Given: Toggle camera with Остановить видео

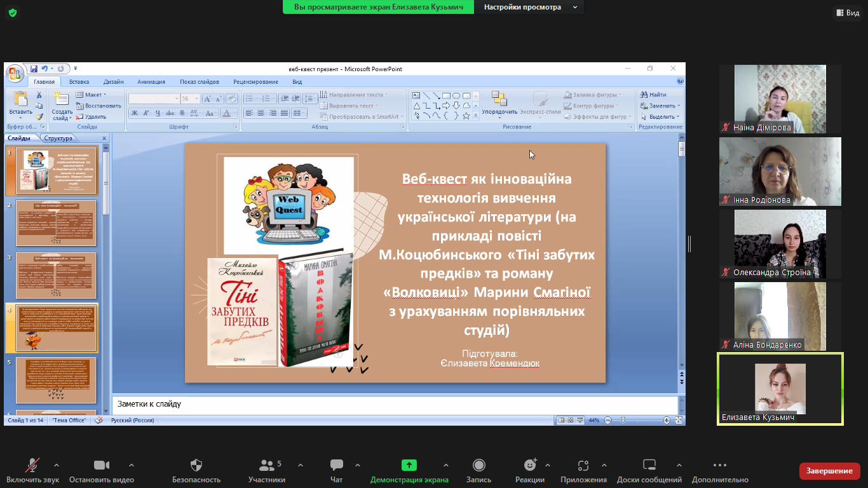Looking at the screenshot, I should [x=102, y=466].
